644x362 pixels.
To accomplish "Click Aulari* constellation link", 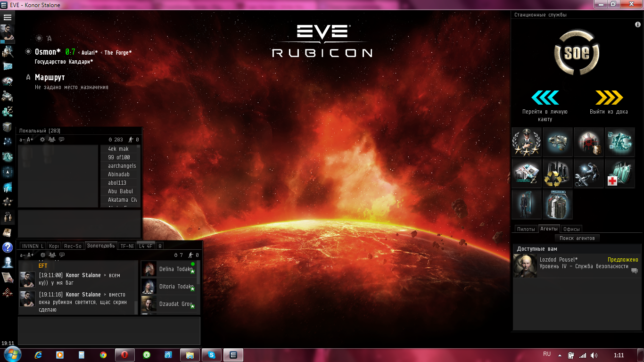I will [90, 53].
